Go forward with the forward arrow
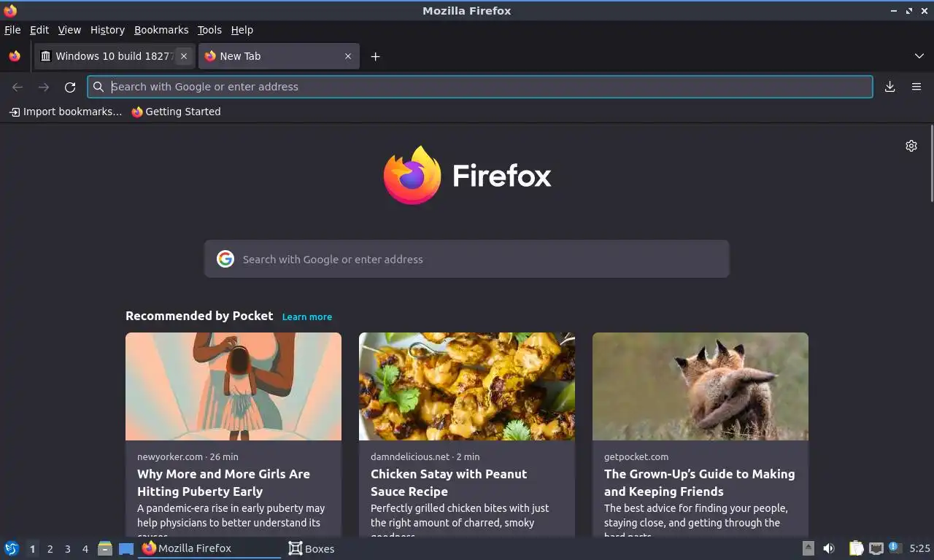The image size is (934, 560). pos(44,87)
